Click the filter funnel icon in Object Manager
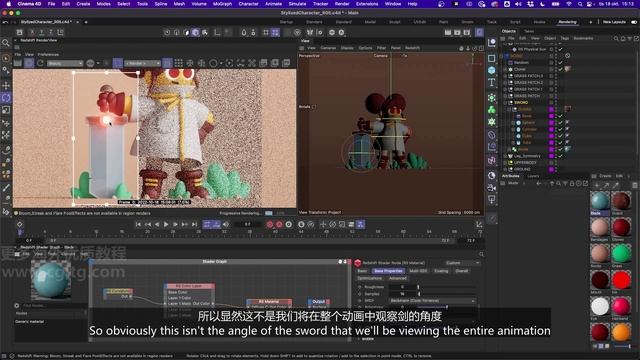Screen dimensions: 640x360 coord(630,38)
